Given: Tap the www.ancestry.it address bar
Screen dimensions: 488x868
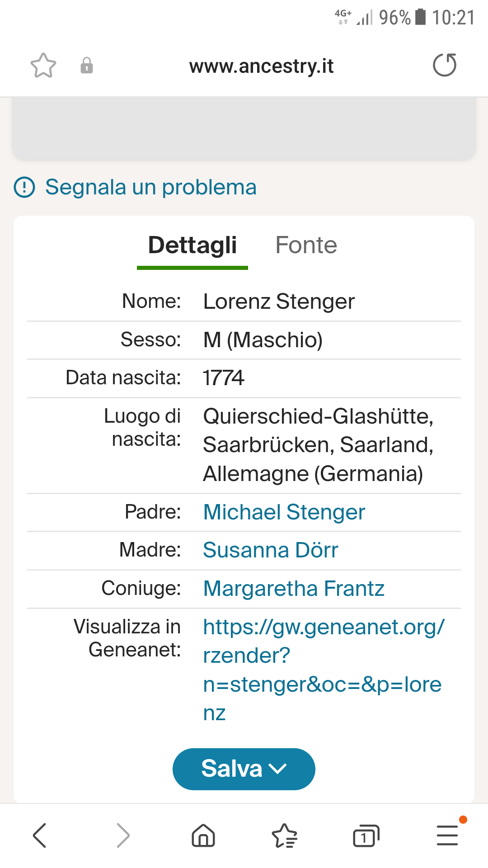Looking at the screenshot, I should coord(261,66).
